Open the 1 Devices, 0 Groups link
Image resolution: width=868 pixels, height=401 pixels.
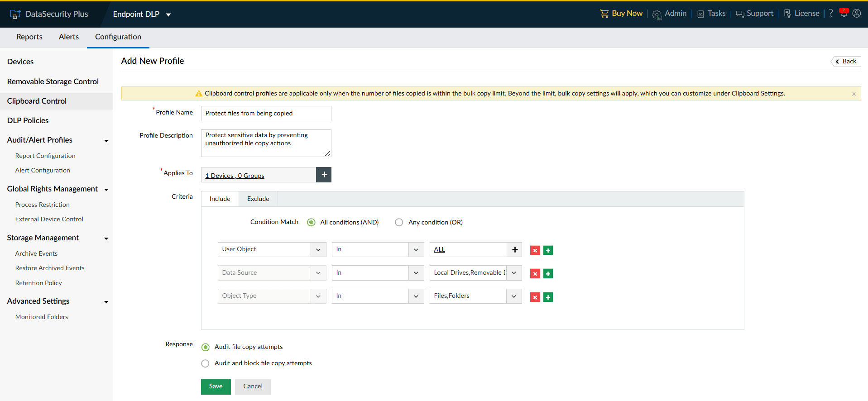(x=235, y=176)
